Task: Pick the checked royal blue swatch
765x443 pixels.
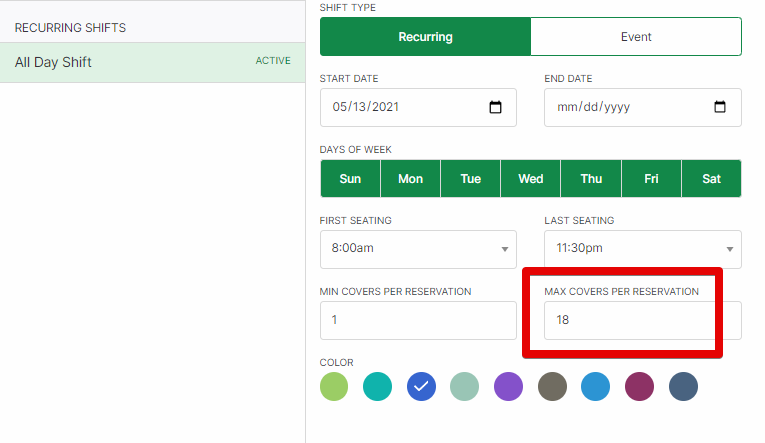Action: tap(421, 386)
